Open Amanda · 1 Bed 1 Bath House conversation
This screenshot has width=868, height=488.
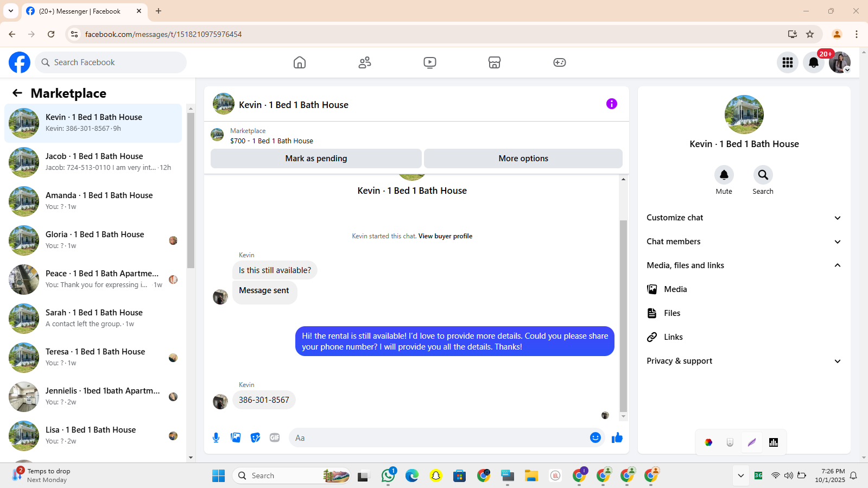(x=93, y=201)
